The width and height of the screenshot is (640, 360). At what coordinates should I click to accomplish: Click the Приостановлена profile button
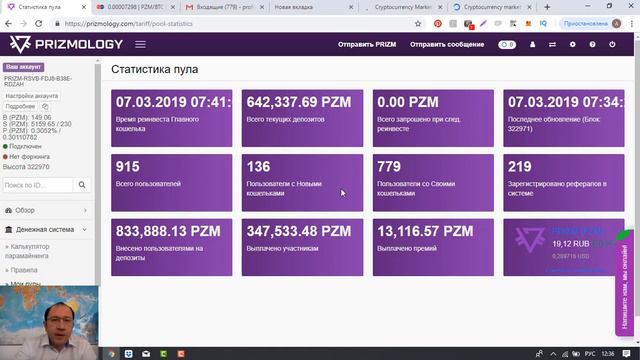tap(591, 24)
